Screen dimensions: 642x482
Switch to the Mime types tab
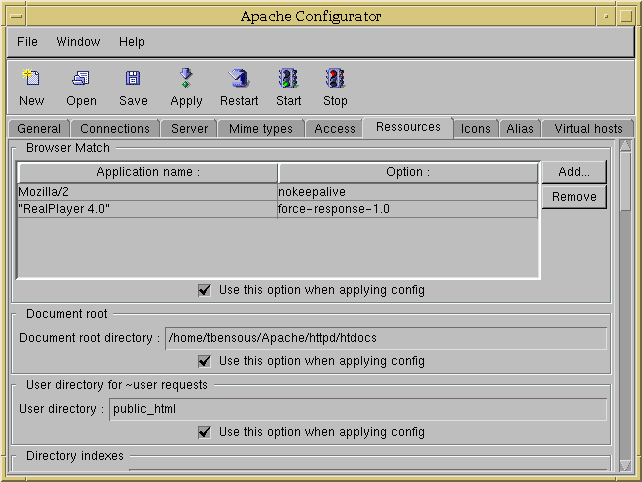[260, 129]
